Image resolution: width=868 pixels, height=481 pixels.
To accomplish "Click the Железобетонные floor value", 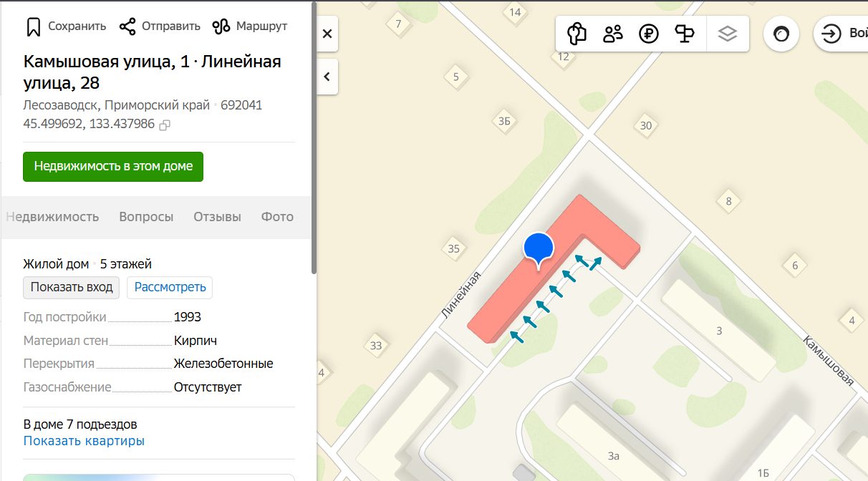I will (x=223, y=364).
